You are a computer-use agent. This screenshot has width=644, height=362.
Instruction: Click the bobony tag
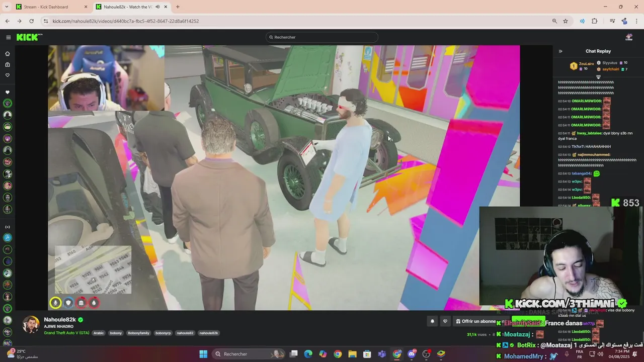(116, 333)
